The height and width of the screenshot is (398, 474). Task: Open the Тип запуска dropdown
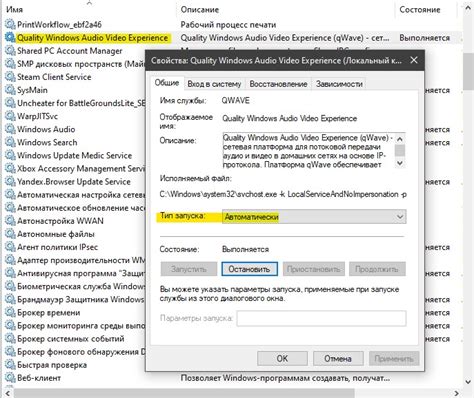pos(314,217)
